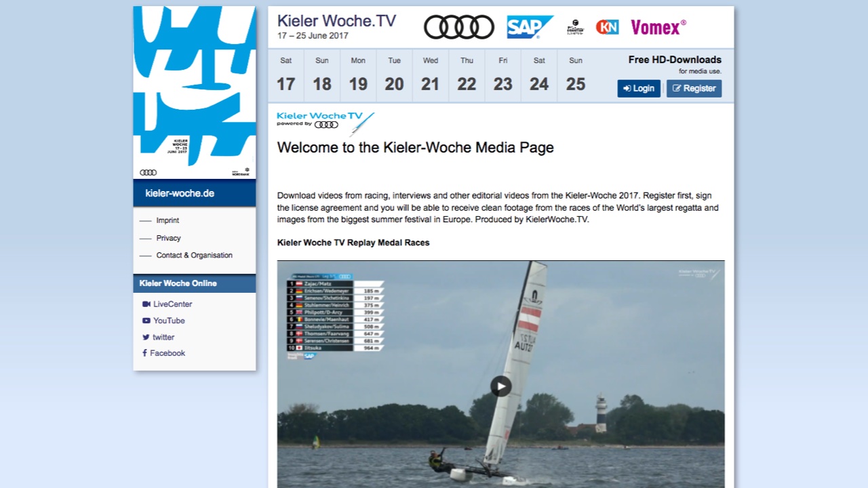The image size is (868, 488).
Task: Click the Kieler Woche 2017 poster image
Action: pyautogui.click(x=195, y=92)
